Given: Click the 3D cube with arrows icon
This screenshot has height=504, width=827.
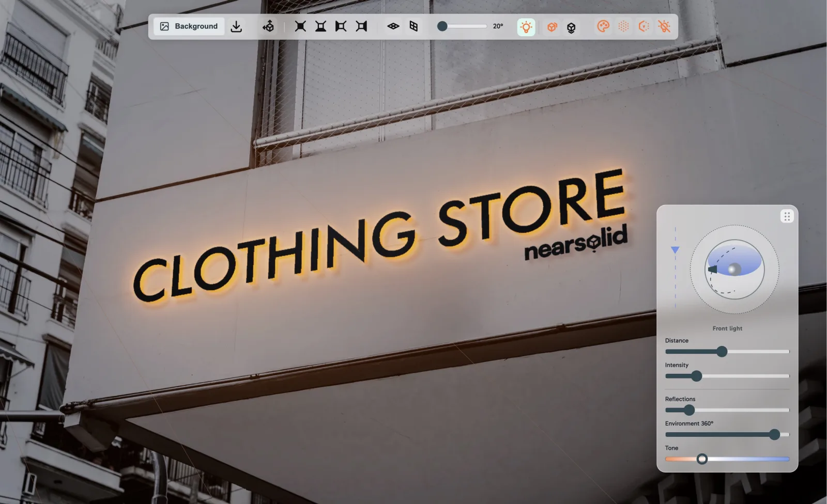Looking at the screenshot, I should [x=268, y=26].
